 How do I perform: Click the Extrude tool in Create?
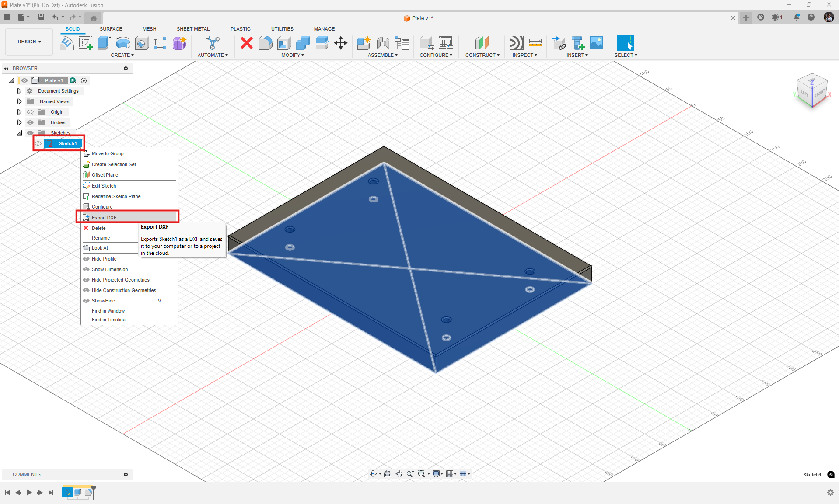click(x=104, y=43)
